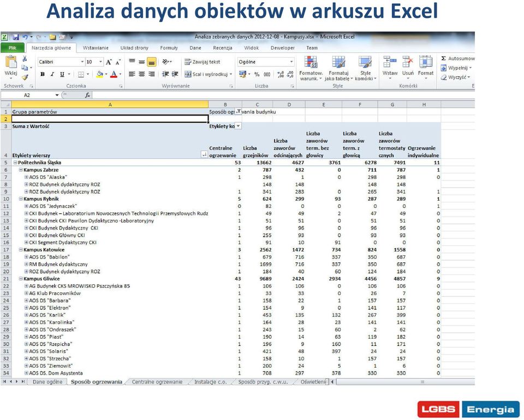Click the red font color icon
Image resolution: width=524 pixels, height=420 pixels.
[114, 74]
